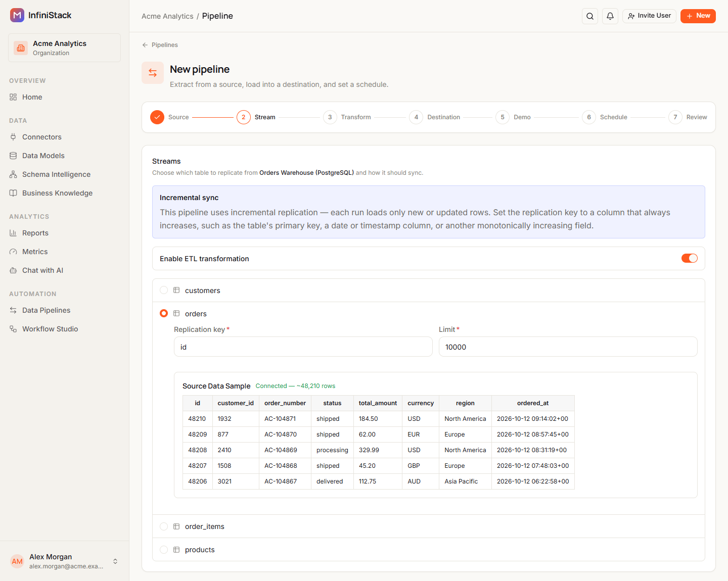The image size is (728, 581).
Task: Select the customers stream radio button
Action: 164,290
